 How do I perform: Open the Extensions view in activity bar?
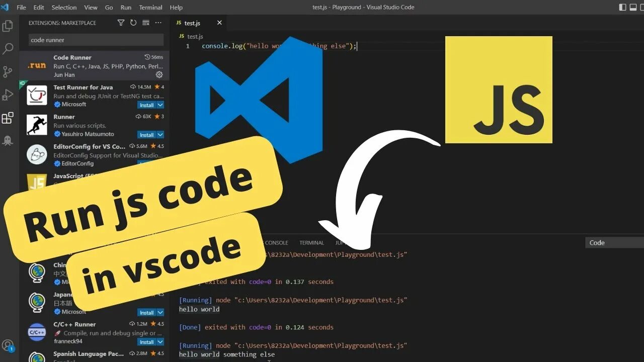(x=8, y=118)
